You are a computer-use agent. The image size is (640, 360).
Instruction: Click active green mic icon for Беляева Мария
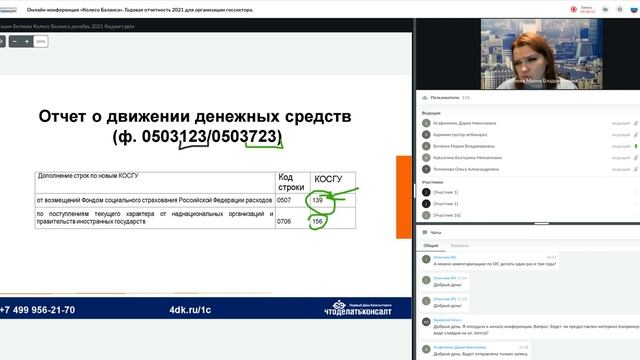636,146
